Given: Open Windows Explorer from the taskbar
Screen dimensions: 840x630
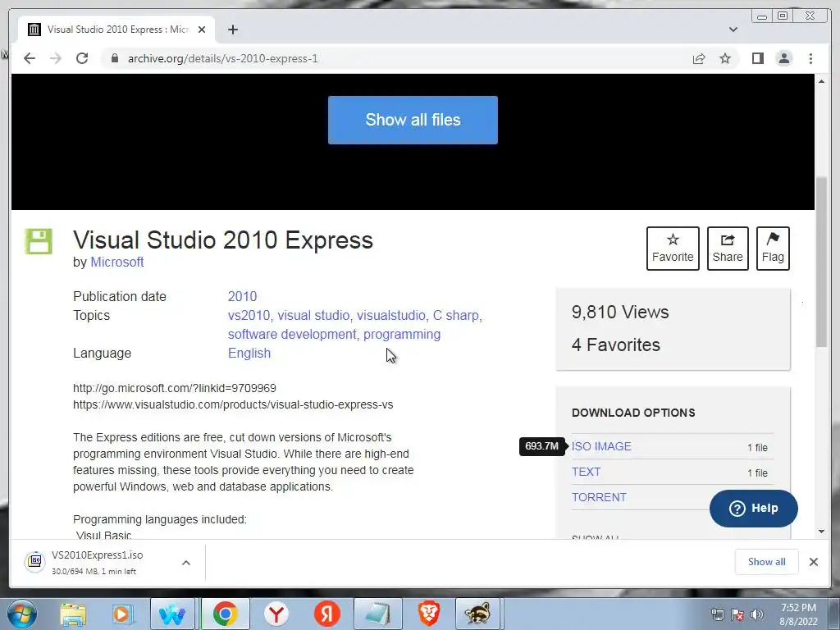Looking at the screenshot, I should 73,614.
